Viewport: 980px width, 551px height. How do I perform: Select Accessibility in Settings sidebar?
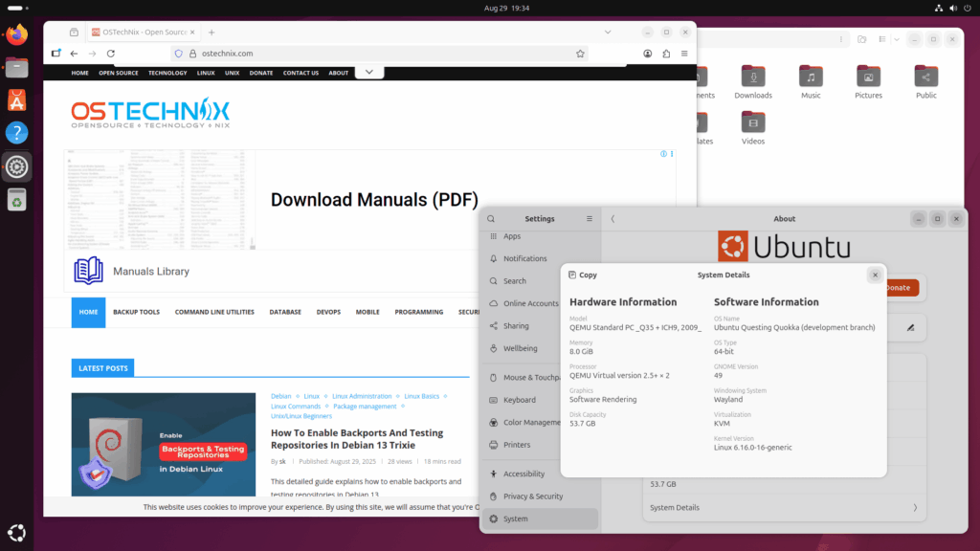[540, 474]
